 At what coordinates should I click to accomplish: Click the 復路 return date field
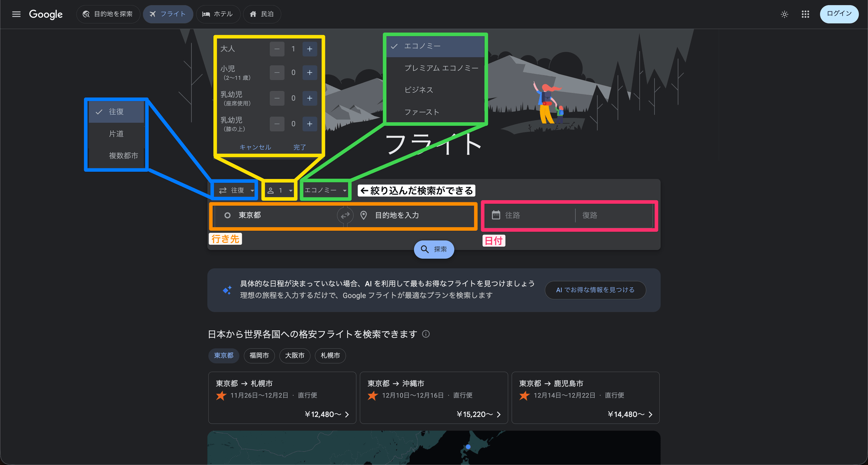(614, 216)
